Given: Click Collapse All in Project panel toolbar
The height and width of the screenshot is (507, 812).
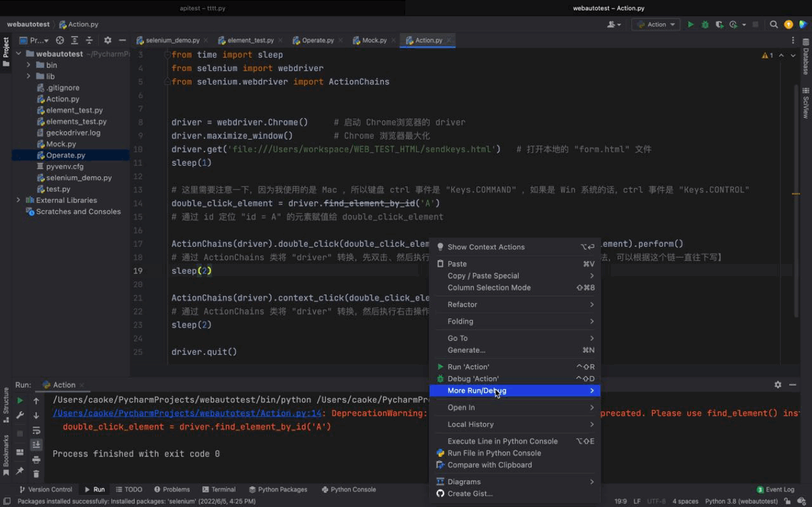Looking at the screenshot, I should click(x=89, y=40).
